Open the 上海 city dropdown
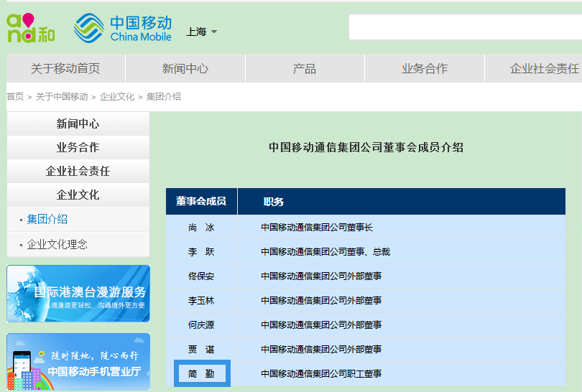This screenshot has width=582, height=392. click(201, 32)
